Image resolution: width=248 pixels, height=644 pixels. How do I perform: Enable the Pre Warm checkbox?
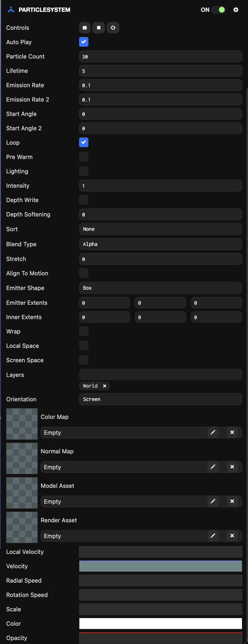[x=83, y=157]
